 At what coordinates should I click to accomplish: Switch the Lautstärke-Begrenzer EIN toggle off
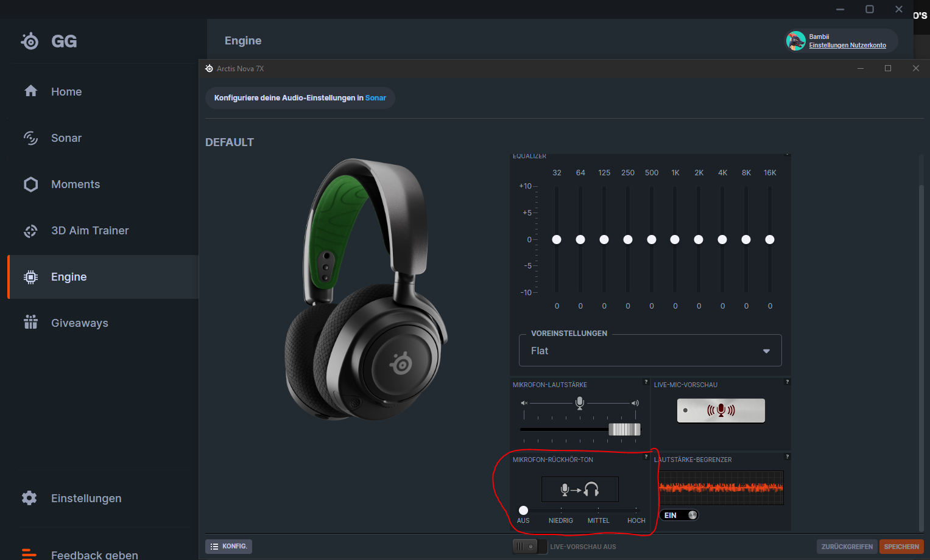(678, 514)
